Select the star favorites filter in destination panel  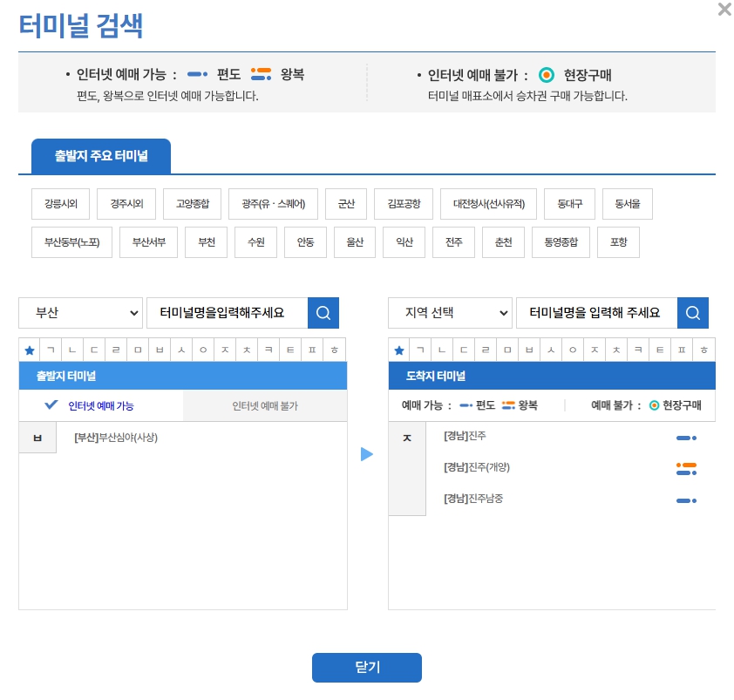pyautogui.click(x=398, y=350)
